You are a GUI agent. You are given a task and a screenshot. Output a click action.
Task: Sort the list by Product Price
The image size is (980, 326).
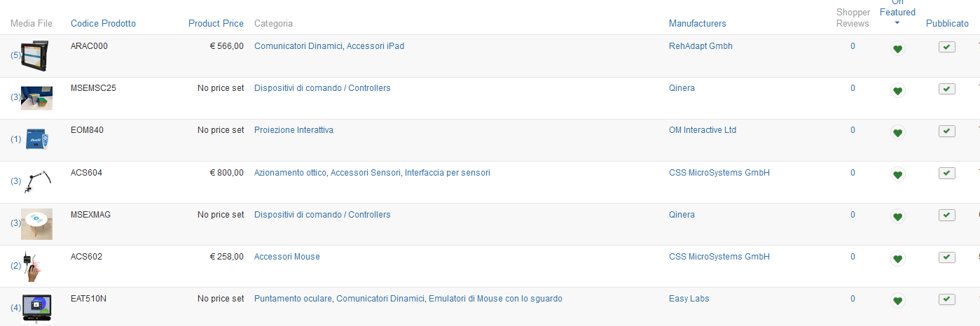coord(216,24)
